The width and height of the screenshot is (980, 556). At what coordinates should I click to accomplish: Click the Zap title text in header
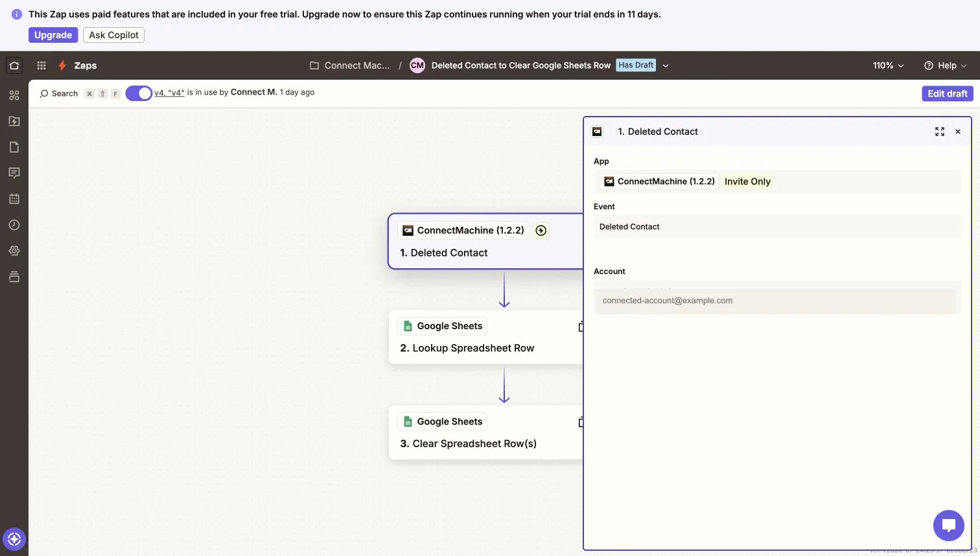point(521,65)
